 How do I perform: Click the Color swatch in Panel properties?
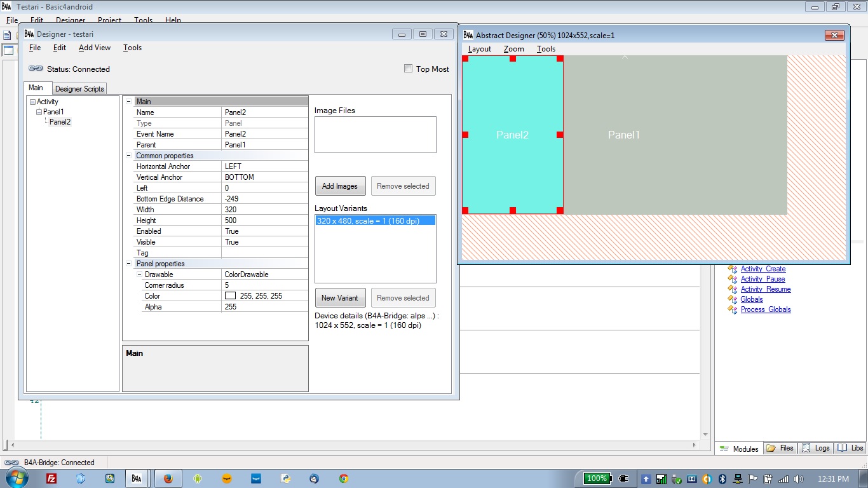click(230, 296)
